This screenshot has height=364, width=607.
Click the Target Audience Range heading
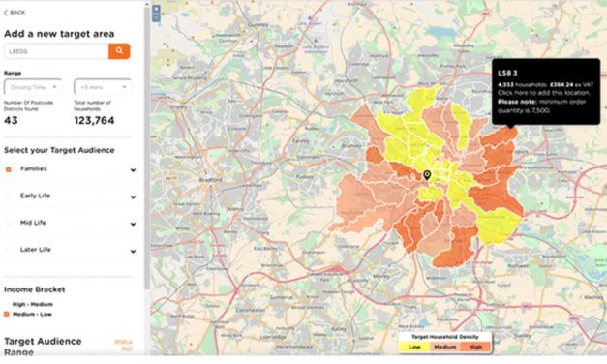(43, 347)
